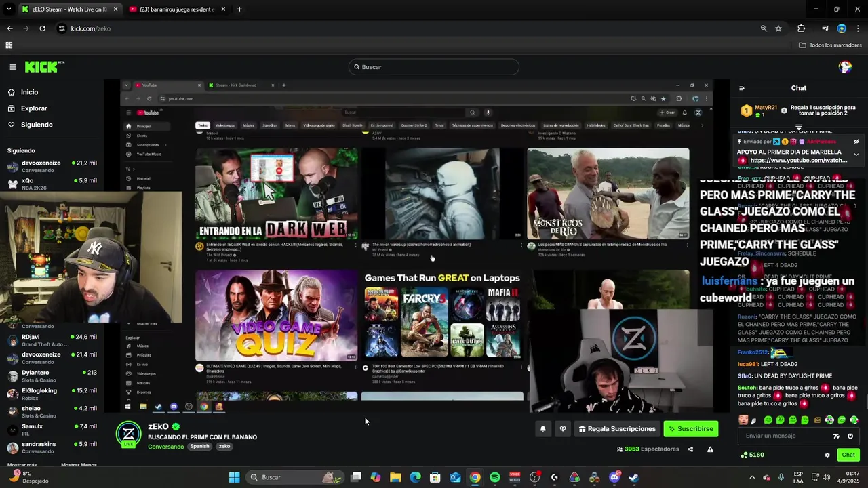Expand the pinned message chevron
Viewport: 868px width, 488px height.
[x=856, y=155]
